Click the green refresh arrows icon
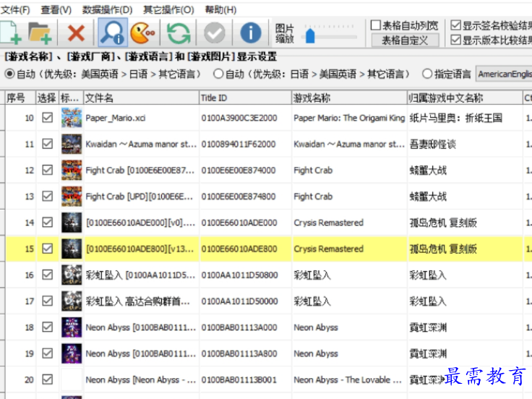 pyautogui.click(x=179, y=33)
